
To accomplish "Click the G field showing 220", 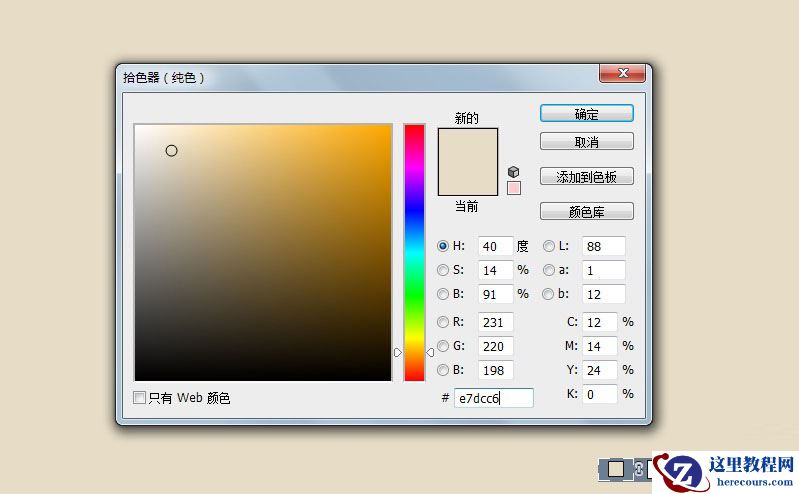I will click(495, 346).
